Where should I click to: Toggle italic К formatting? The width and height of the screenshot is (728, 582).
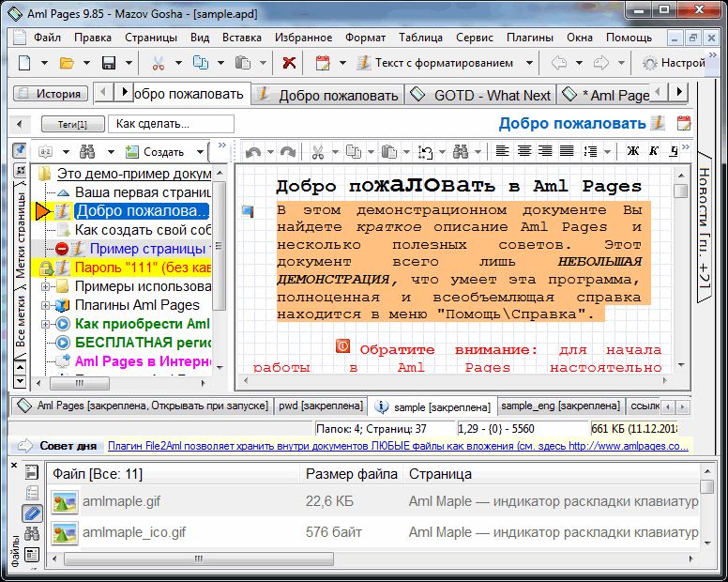pyautogui.click(x=654, y=151)
